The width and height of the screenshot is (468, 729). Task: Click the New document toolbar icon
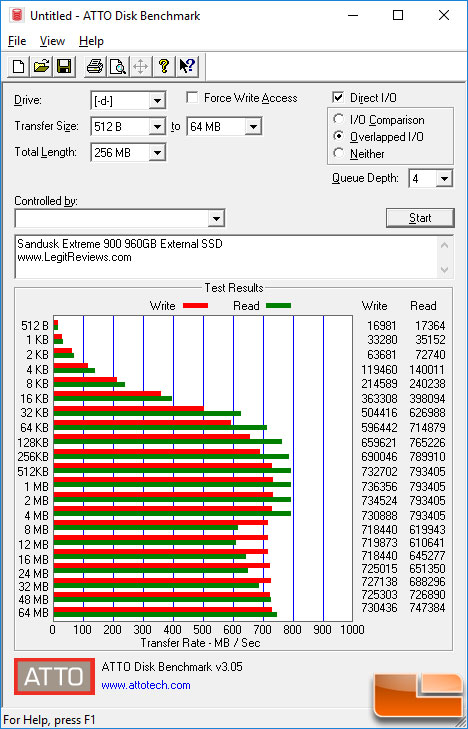click(x=19, y=66)
